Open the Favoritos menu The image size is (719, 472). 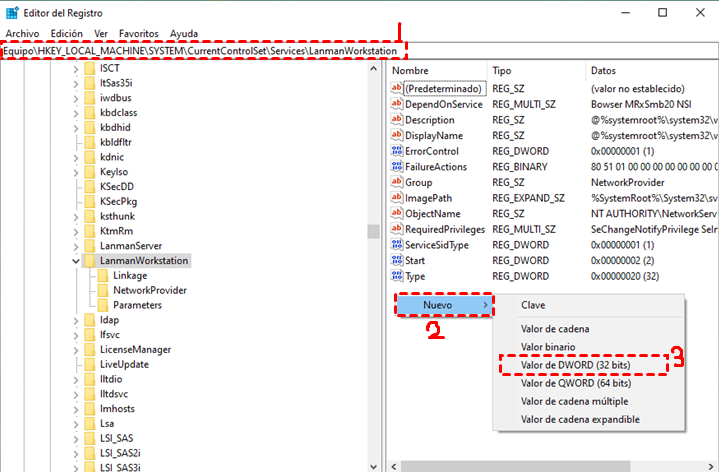[x=139, y=33]
